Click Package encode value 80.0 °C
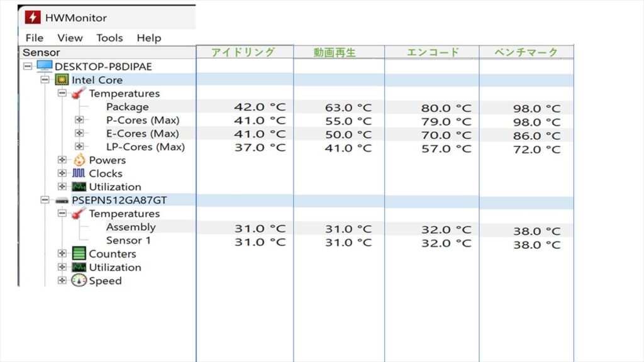Viewport: 644px width, 362px height. coord(446,108)
